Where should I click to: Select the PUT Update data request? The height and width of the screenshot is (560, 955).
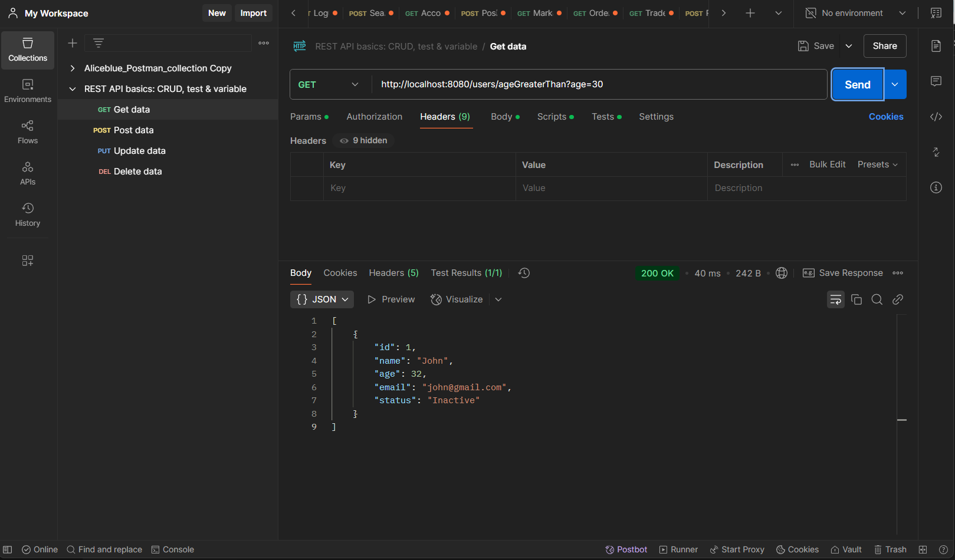[x=168, y=151]
